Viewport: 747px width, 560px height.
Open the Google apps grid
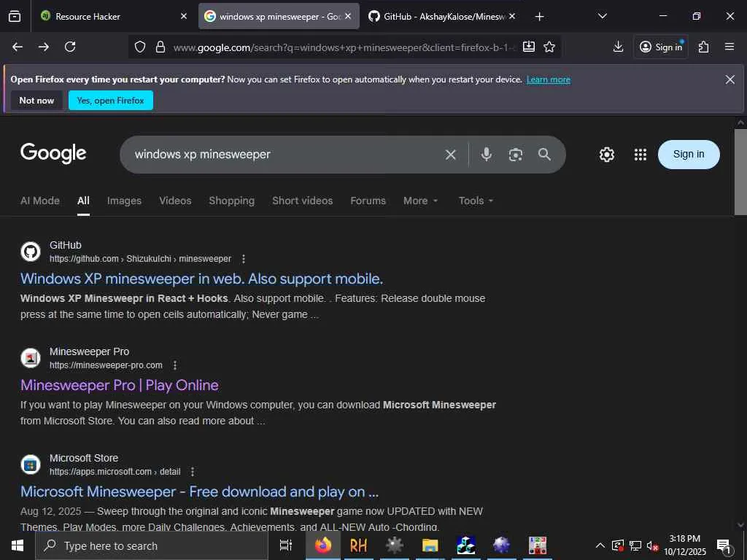click(640, 155)
